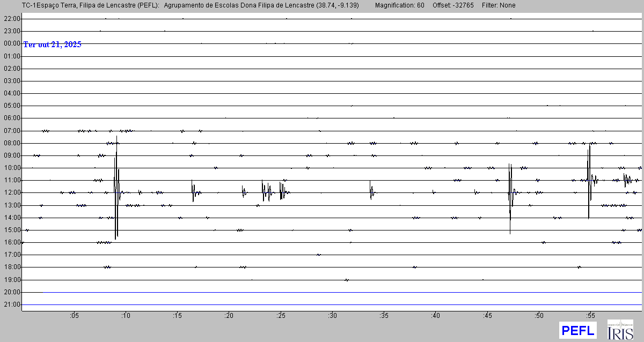
Task: Click the 22:00 hour label
Action: tap(12, 19)
